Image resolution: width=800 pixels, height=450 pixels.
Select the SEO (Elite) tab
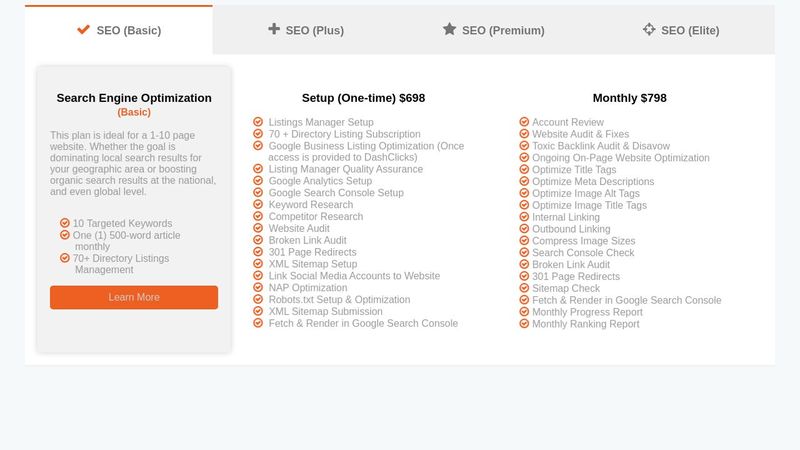point(681,30)
